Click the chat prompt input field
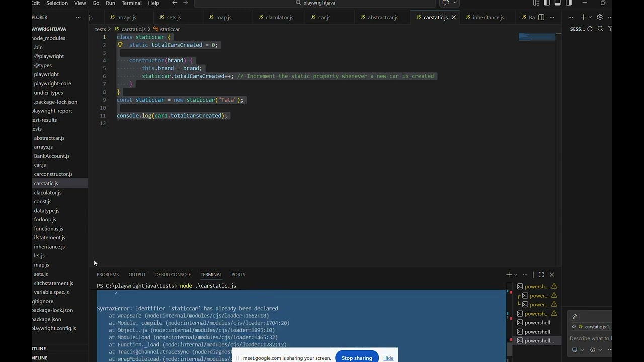 click(591, 338)
